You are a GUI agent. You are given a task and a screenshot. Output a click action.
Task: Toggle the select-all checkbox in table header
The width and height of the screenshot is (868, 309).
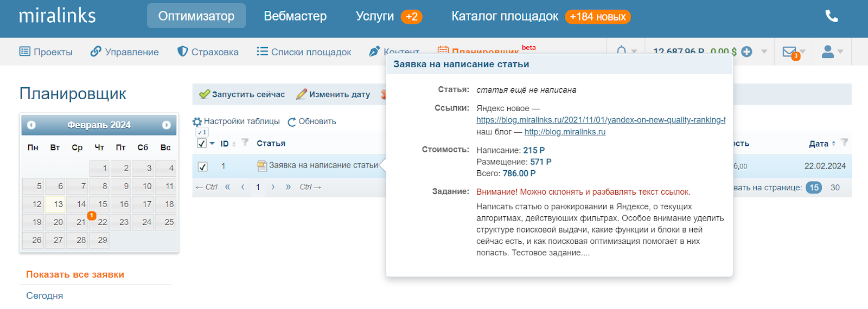click(201, 144)
